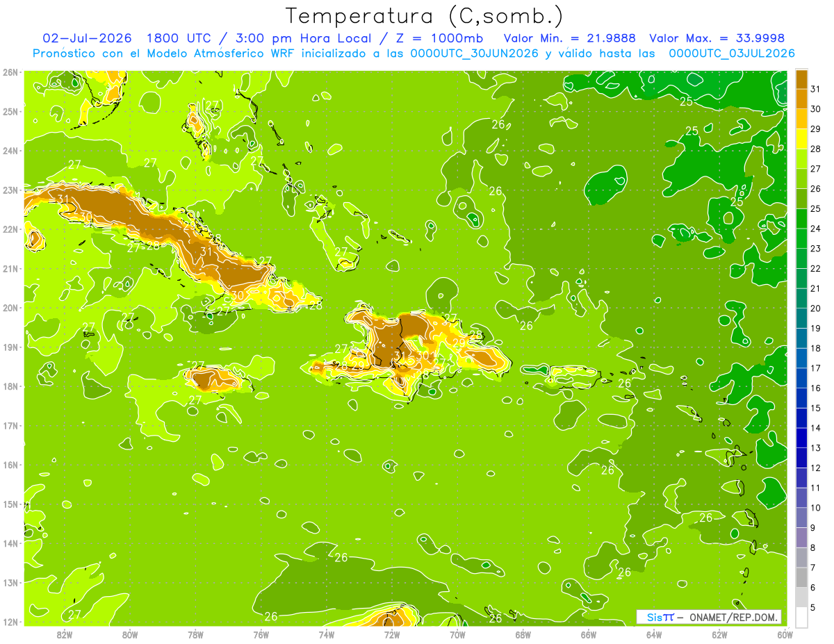Image resolution: width=834 pixels, height=644 pixels.
Task: Click the '60W' longitude axis label
Action: (x=785, y=634)
